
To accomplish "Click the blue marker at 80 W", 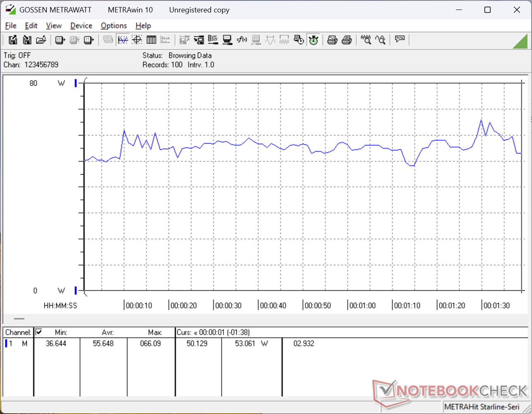I will point(76,83).
